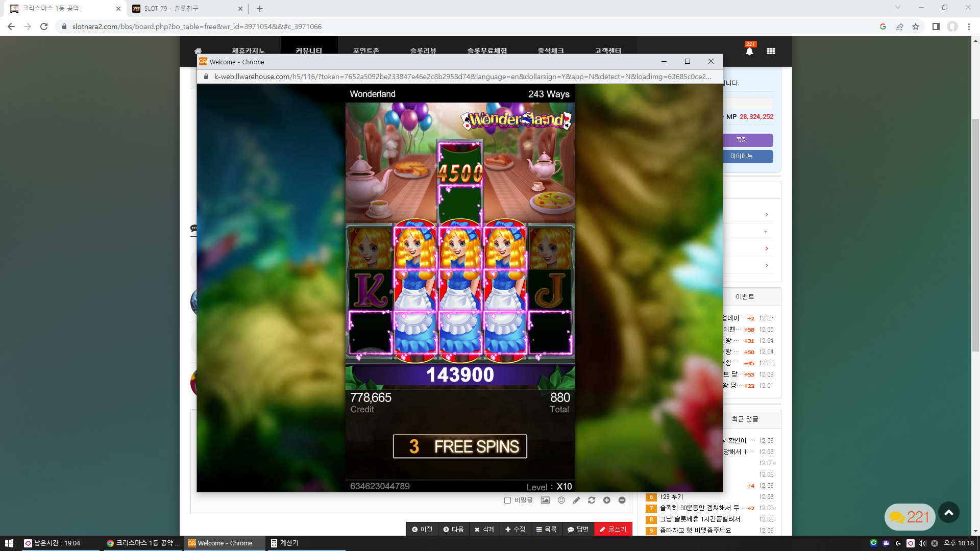
Task: Click the main Chrome address bar URL
Action: click(197, 27)
